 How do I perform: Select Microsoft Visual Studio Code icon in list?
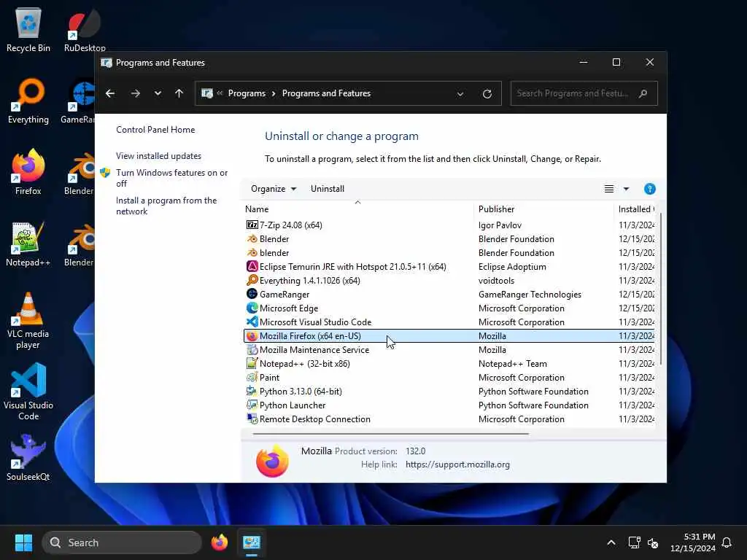[x=252, y=322]
